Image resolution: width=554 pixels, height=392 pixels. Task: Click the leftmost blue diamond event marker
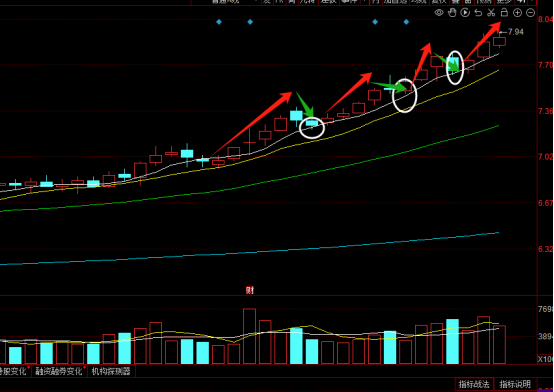219,22
